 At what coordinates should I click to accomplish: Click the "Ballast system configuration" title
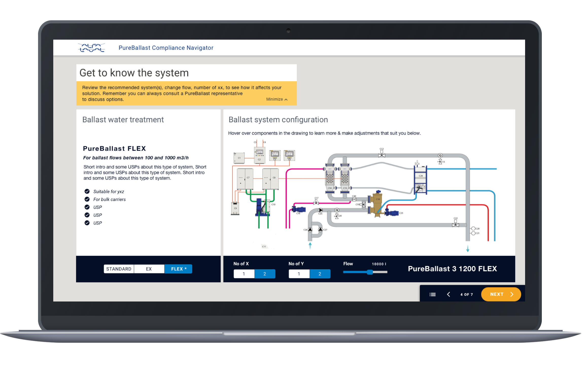tap(278, 120)
